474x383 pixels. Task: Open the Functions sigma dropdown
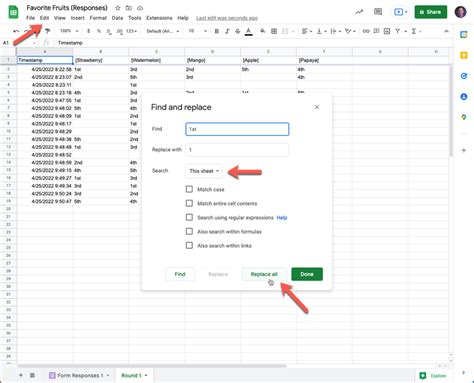416,31
